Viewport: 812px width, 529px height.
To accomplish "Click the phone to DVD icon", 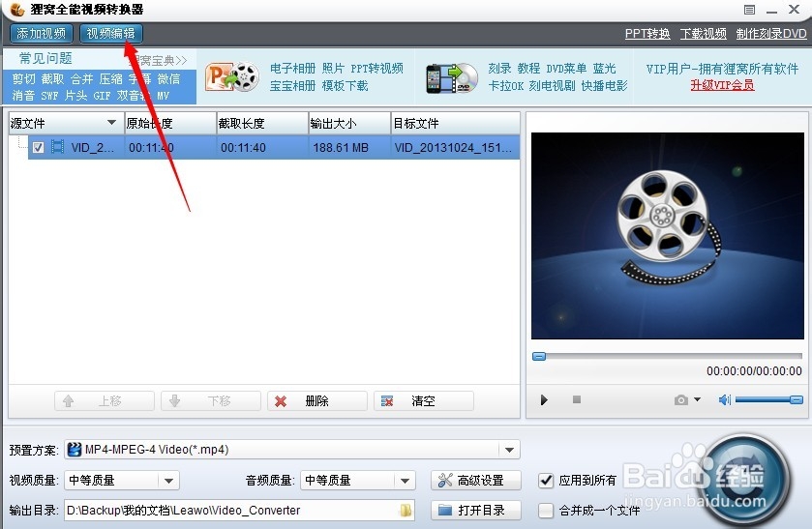I will click(452, 78).
